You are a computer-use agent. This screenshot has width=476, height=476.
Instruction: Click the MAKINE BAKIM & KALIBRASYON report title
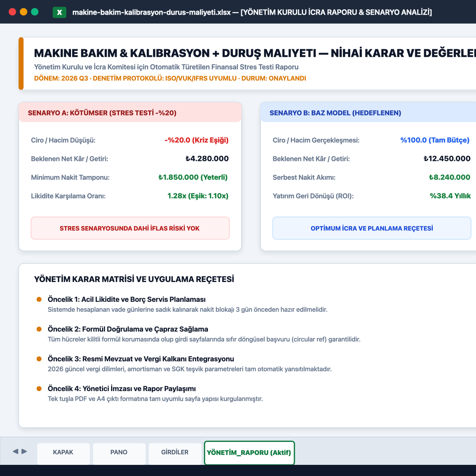pyautogui.click(x=255, y=53)
